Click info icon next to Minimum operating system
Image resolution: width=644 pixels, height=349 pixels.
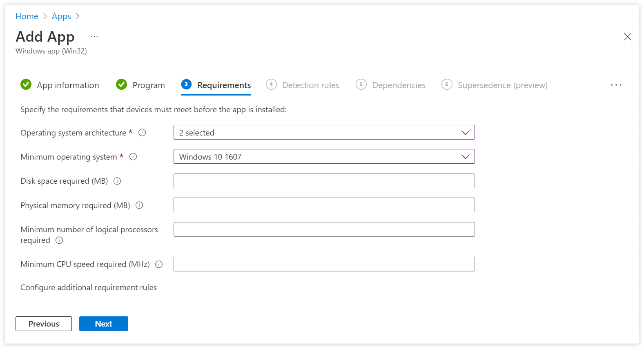tap(133, 157)
